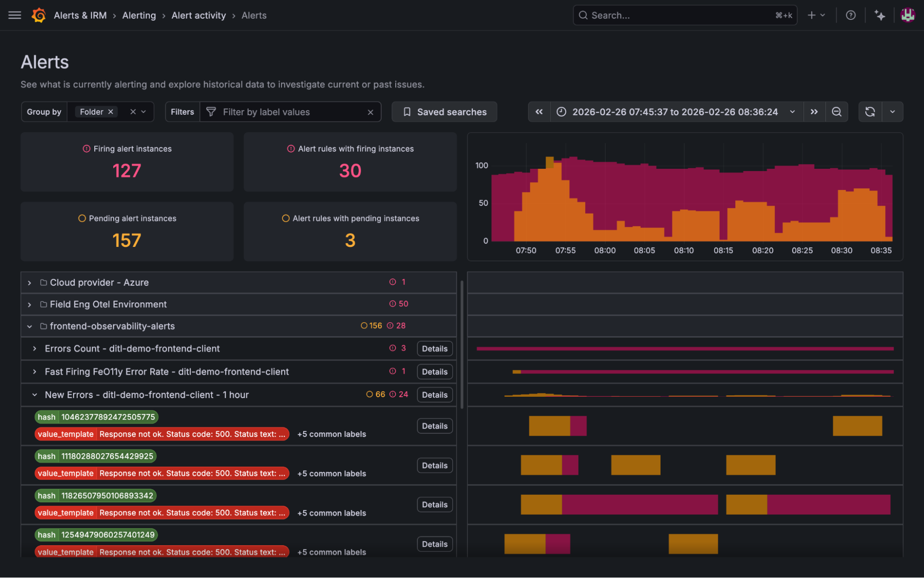Open the Grafana logo home icon
The image size is (924, 578).
coord(39,15)
